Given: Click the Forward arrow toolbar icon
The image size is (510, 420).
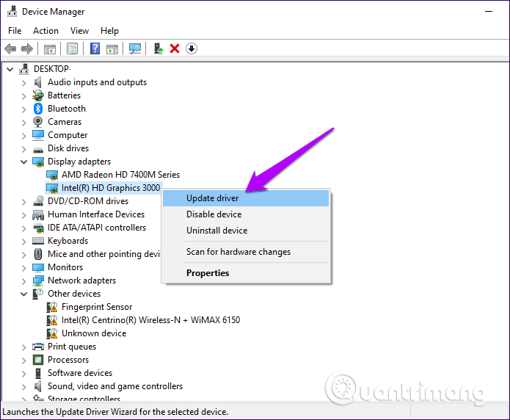Looking at the screenshot, I should tap(27, 49).
